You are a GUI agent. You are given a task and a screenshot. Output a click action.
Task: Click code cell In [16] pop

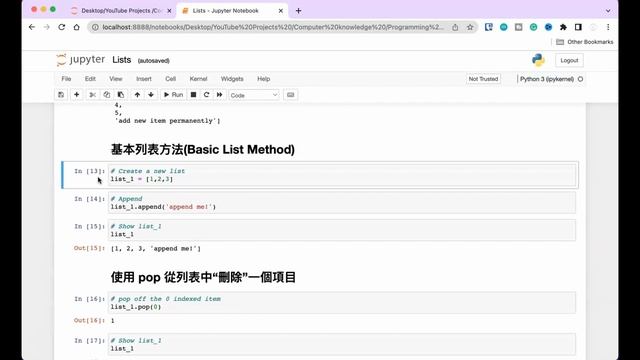click(x=342, y=303)
